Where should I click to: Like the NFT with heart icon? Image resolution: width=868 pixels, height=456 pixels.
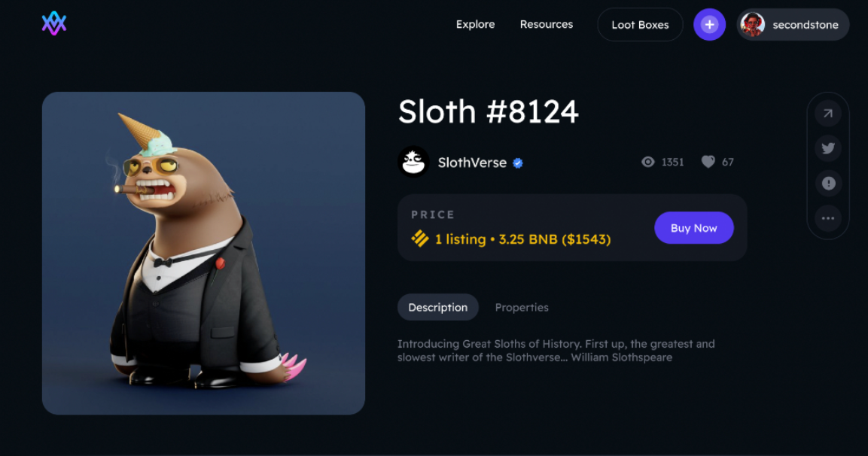[x=708, y=162]
